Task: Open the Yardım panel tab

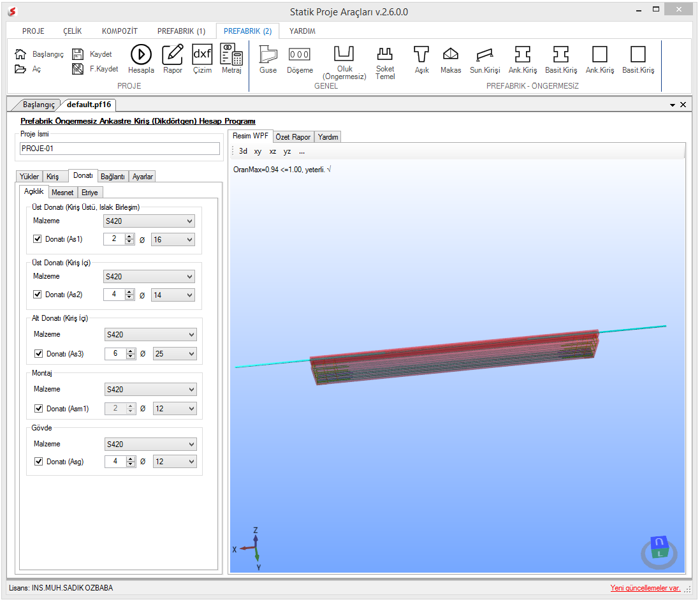Action: coord(328,136)
